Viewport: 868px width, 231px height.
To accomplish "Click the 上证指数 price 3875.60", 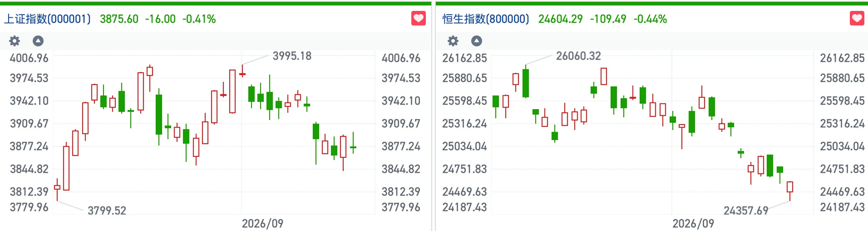I will click(x=119, y=19).
